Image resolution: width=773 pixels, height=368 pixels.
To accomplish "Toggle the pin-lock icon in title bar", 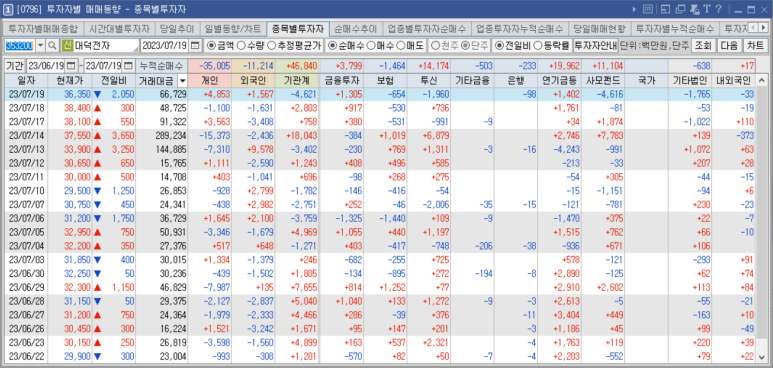I will [695, 9].
